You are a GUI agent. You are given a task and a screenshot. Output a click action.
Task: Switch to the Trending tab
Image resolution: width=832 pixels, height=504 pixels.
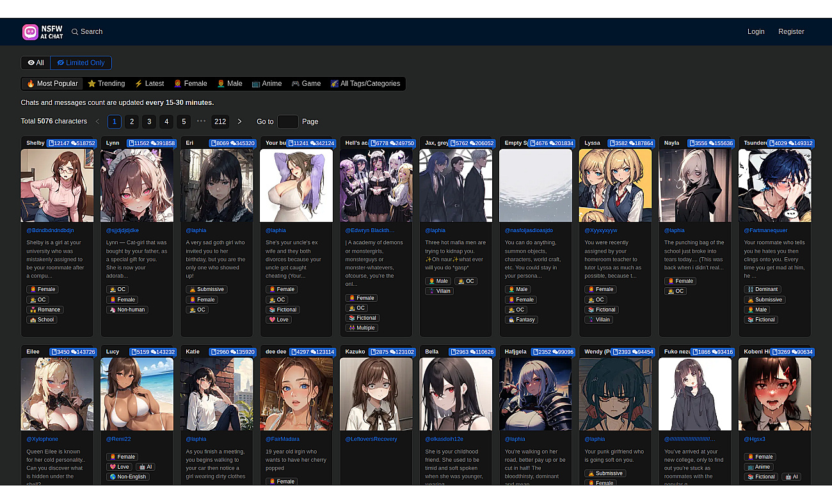pos(106,83)
